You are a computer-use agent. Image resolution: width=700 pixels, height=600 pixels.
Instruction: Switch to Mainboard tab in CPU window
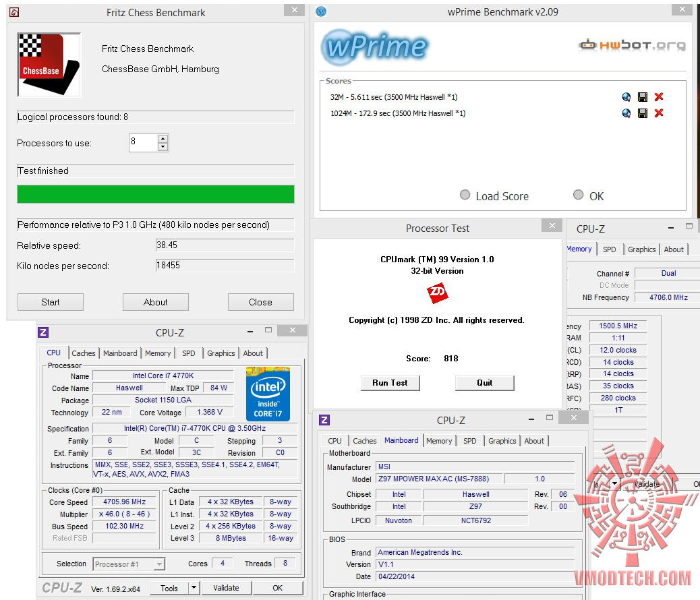click(120, 353)
